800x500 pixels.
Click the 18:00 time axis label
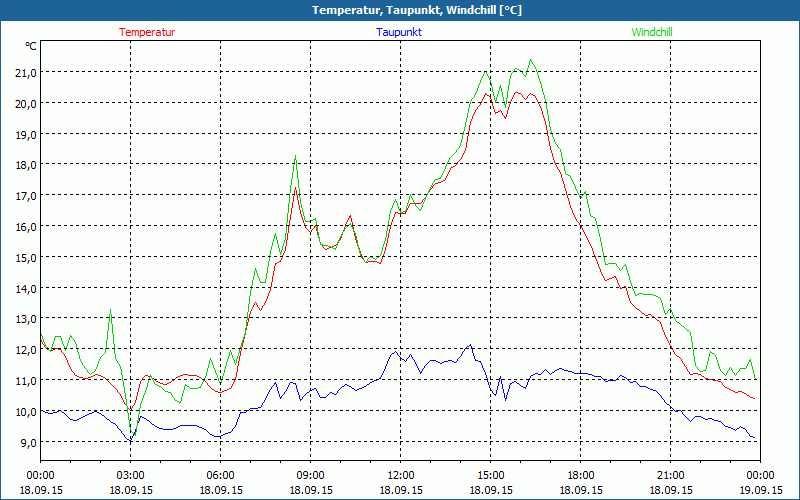pyautogui.click(x=581, y=476)
